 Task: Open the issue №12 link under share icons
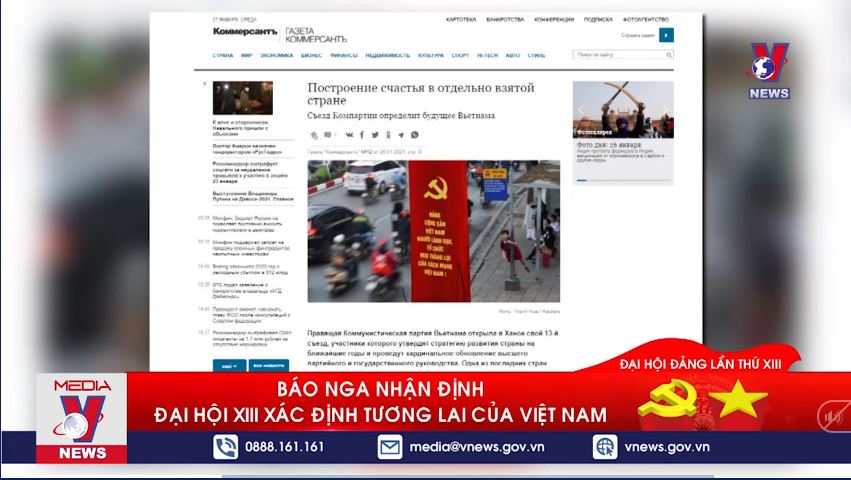(366, 152)
